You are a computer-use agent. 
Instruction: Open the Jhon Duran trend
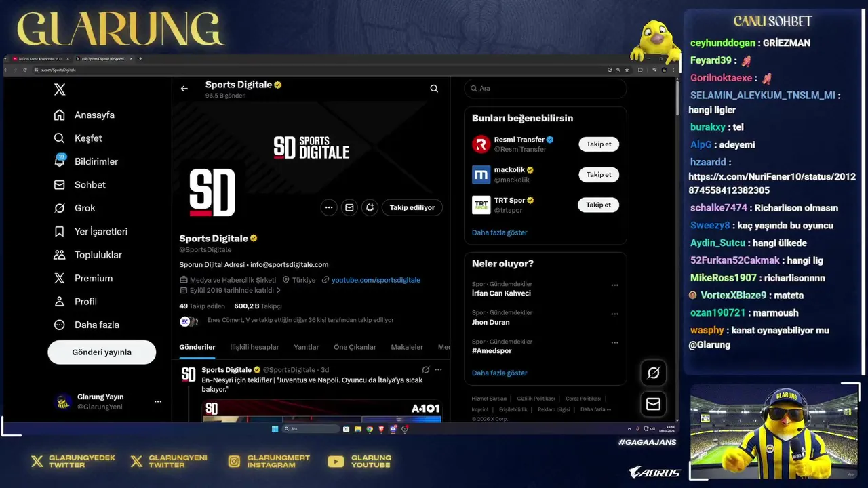pos(490,323)
